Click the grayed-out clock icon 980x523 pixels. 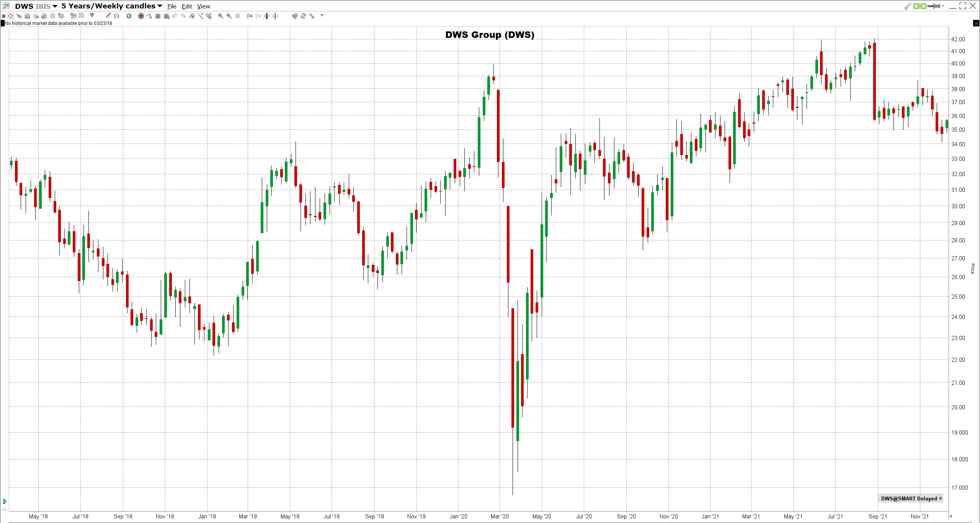pyautogui.click(x=52, y=16)
